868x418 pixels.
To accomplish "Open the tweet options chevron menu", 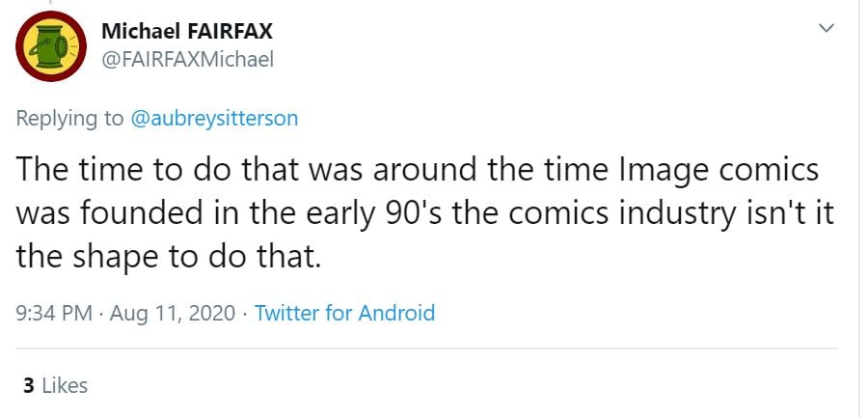I will point(826,29).
